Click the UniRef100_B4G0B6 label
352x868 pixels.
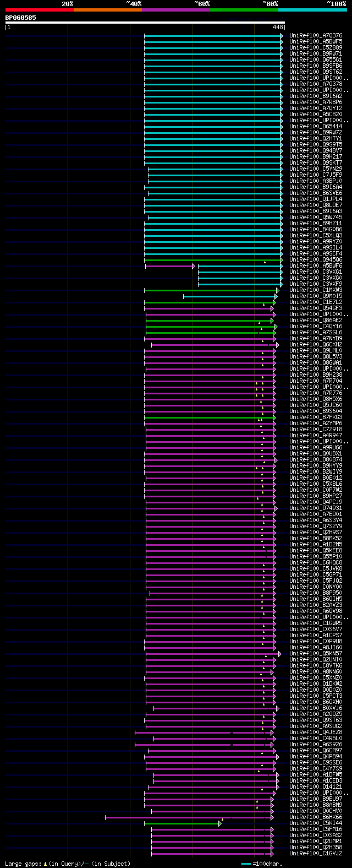(316, 230)
